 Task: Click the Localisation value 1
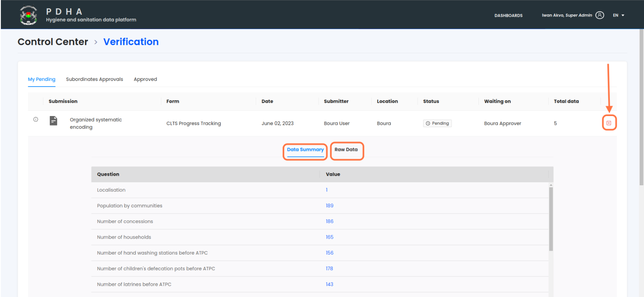(x=327, y=190)
